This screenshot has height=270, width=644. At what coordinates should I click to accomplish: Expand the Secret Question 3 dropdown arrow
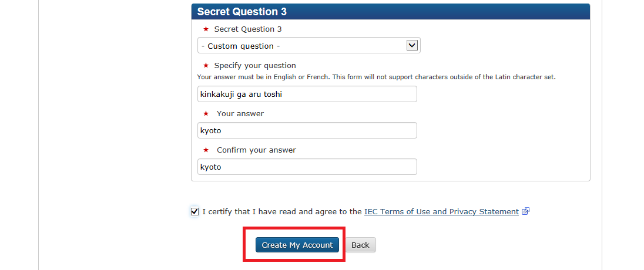pyautogui.click(x=412, y=45)
